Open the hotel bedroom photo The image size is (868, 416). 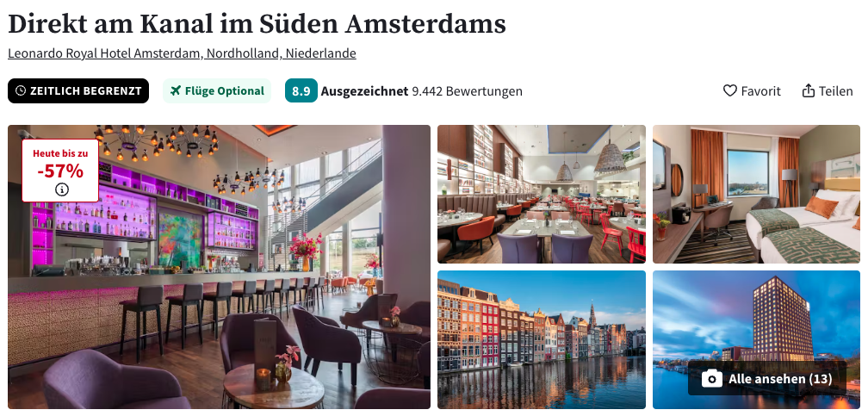click(x=756, y=194)
